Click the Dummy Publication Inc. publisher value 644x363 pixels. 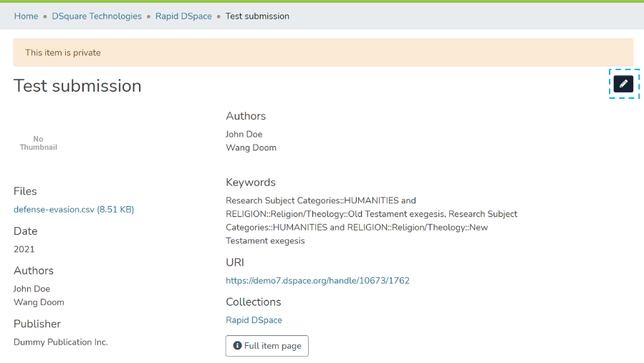coord(61,342)
